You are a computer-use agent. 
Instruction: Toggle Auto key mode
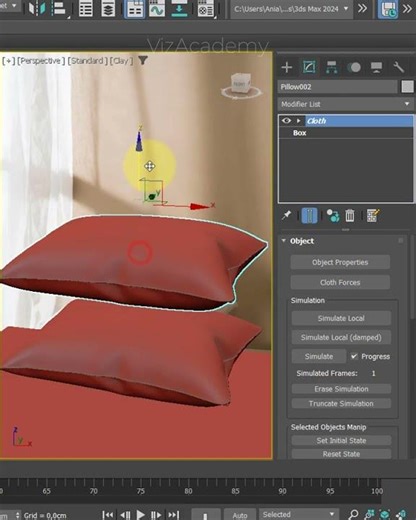(x=240, y=515)
